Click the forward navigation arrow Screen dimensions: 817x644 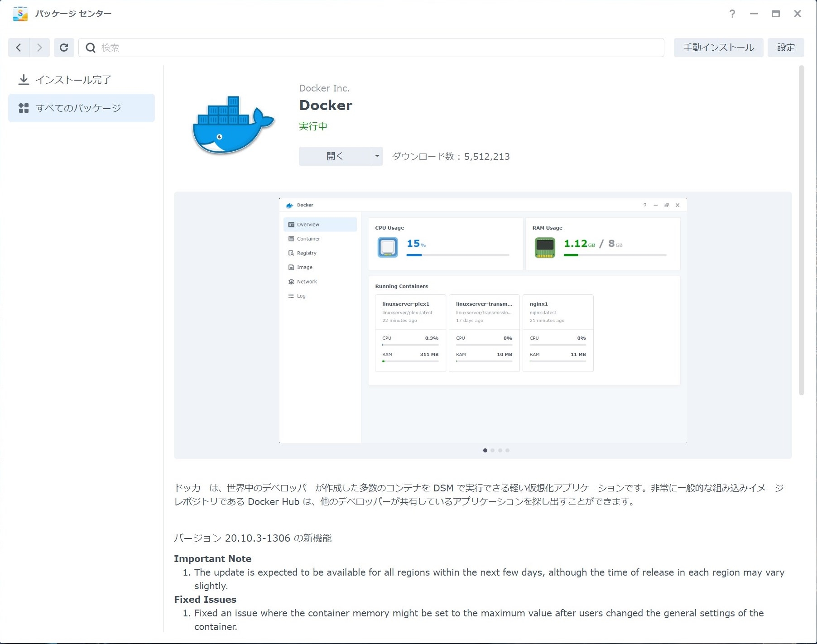[x=39, y=48]
